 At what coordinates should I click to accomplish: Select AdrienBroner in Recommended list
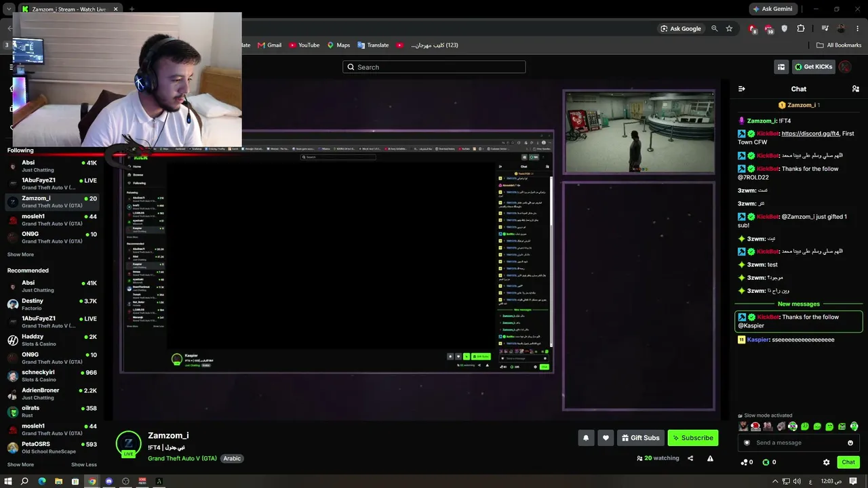tap(52, 394)
